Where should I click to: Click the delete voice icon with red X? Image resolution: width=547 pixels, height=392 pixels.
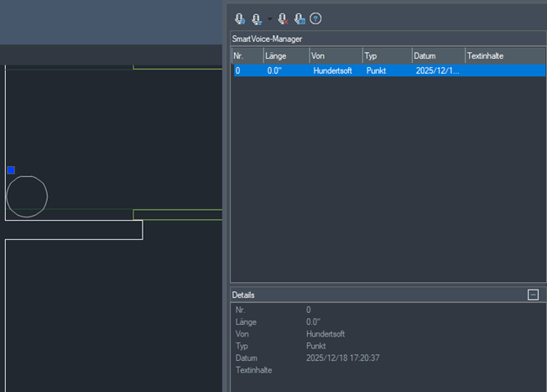point(283,18)
